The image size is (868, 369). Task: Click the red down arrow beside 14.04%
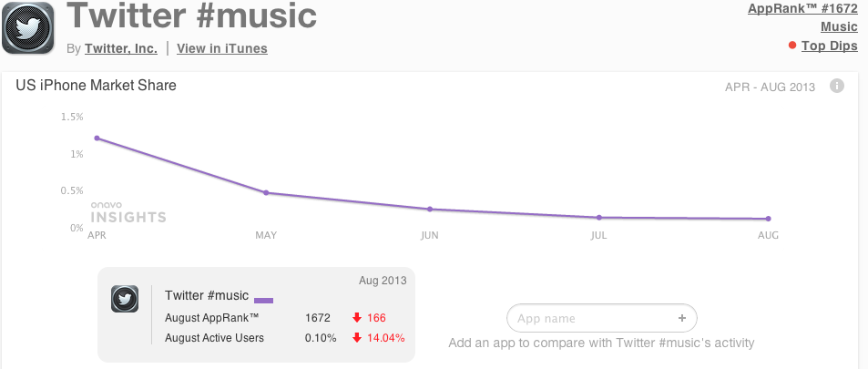click(357, 337)
